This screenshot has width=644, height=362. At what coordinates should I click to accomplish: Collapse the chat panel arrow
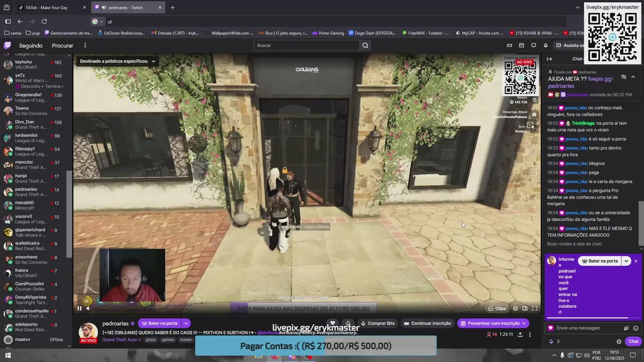tap(549, 59)
